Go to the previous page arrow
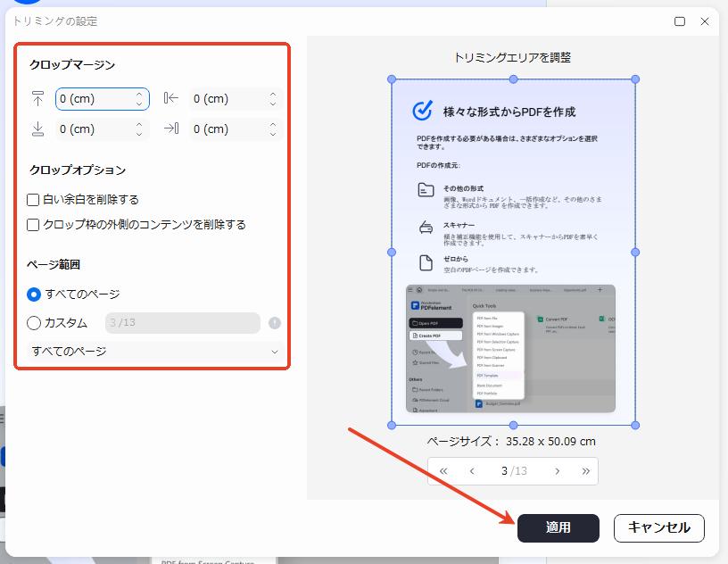Image resolution: width=728 pixels, height=564 pixels. [472, 470]
